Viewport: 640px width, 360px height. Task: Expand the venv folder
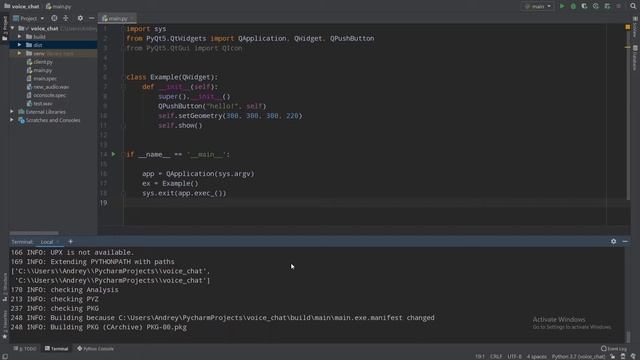click(x=19, y=53)
